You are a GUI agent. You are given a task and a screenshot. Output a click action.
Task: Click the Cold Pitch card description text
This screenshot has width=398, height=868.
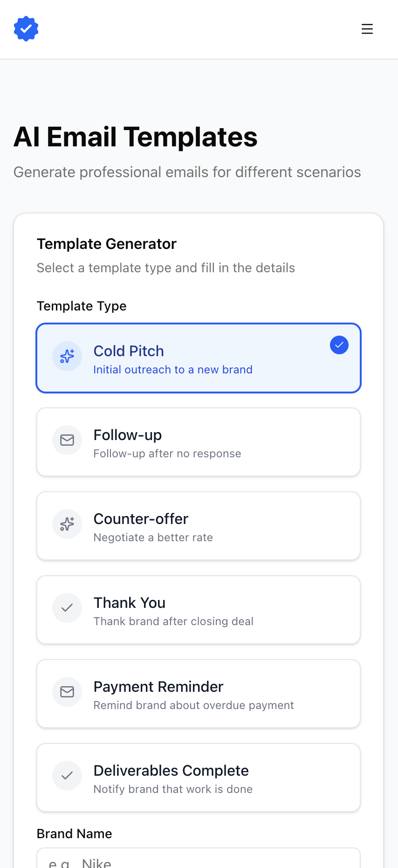(x=173, y=369)
